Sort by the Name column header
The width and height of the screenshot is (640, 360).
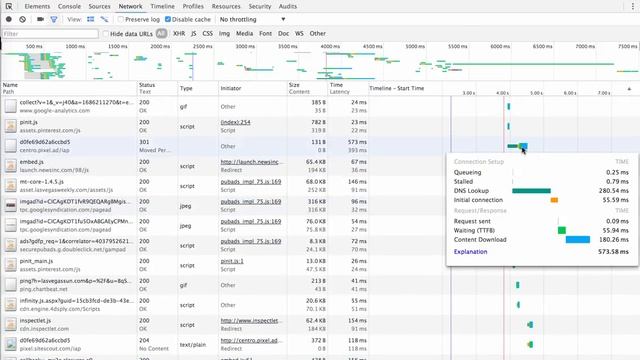69,88
